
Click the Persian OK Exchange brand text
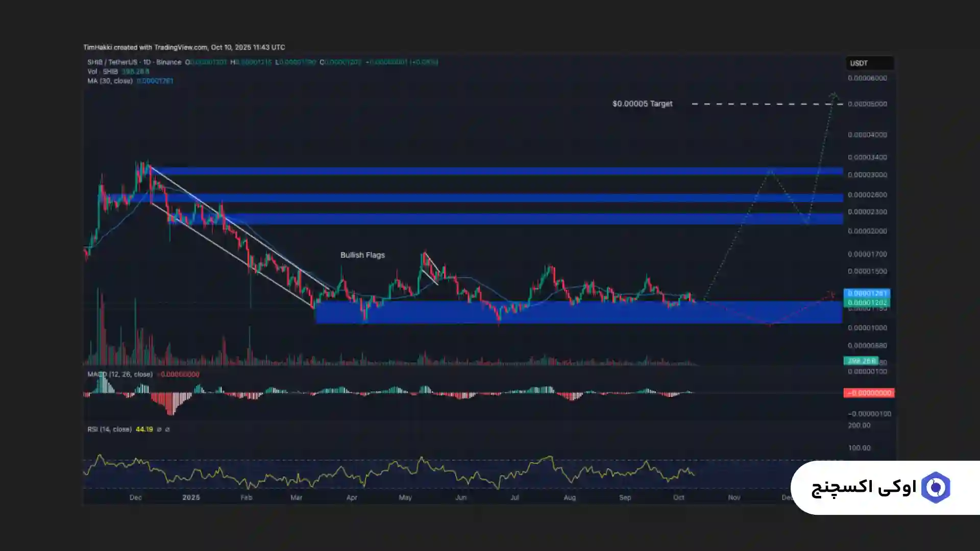click(864, 488)
